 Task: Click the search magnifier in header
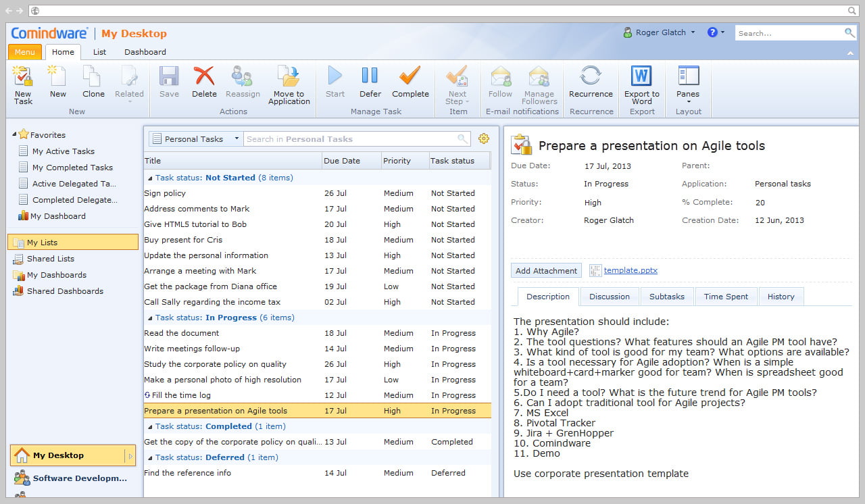coord(849,32)
